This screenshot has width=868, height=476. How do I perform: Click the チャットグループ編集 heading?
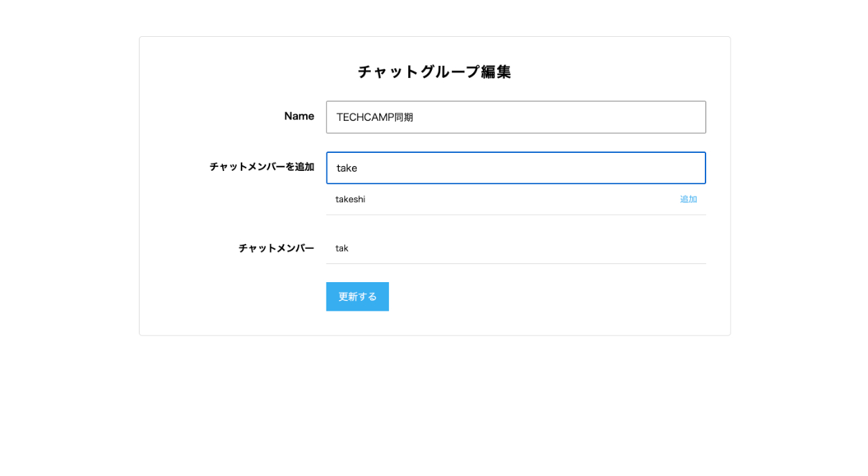(434, 72)
